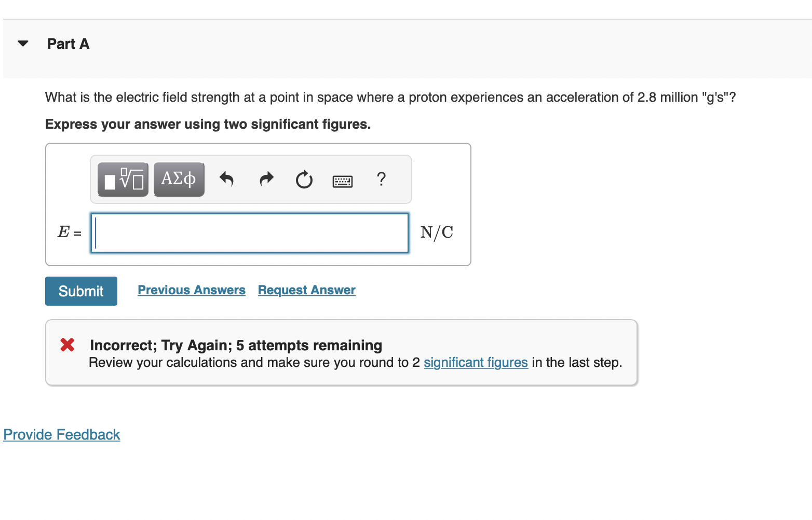Click the proton acceleration question text
Screen dimensions: 812x520
pyautogui.click(x=390, y=98)
